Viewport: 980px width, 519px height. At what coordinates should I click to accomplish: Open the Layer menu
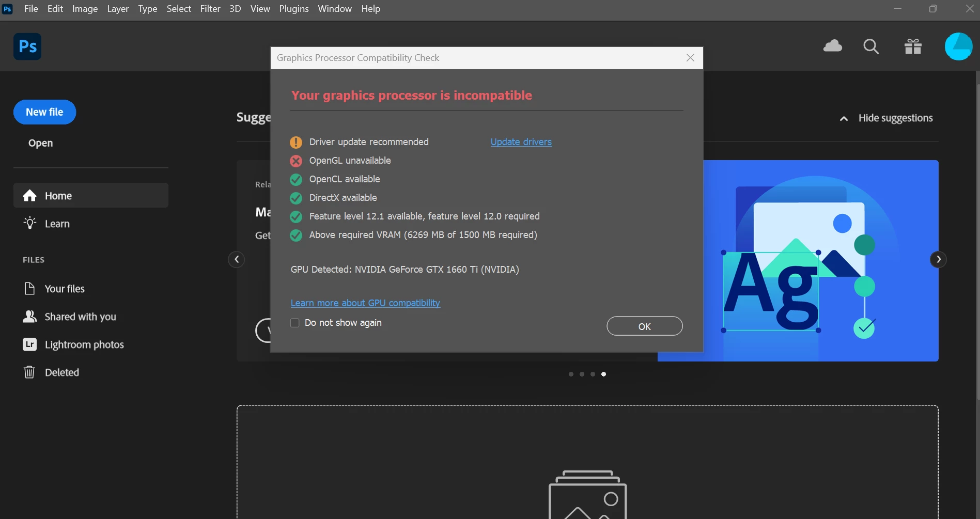[x=118, y=9]
